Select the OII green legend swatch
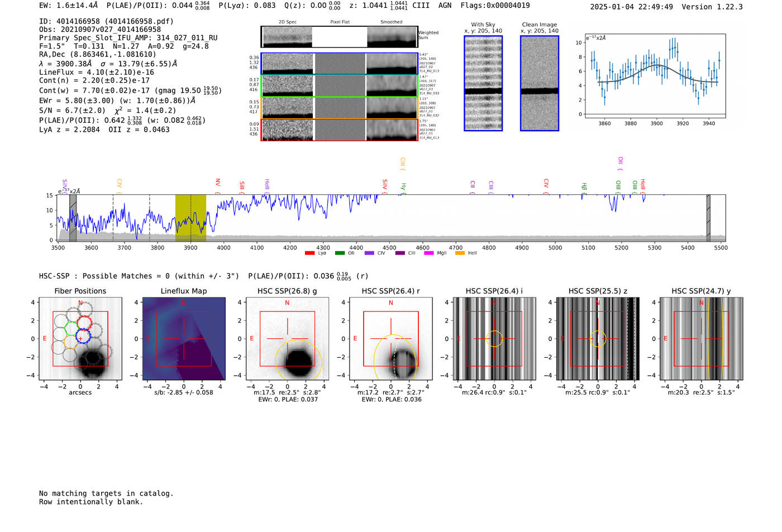Viewport: 782px width, 532px height. 340,253
